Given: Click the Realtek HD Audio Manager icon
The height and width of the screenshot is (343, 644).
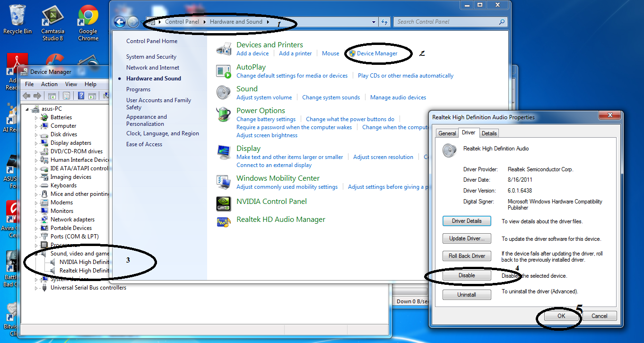Looking at the screenshot, I should click(223, 221).
